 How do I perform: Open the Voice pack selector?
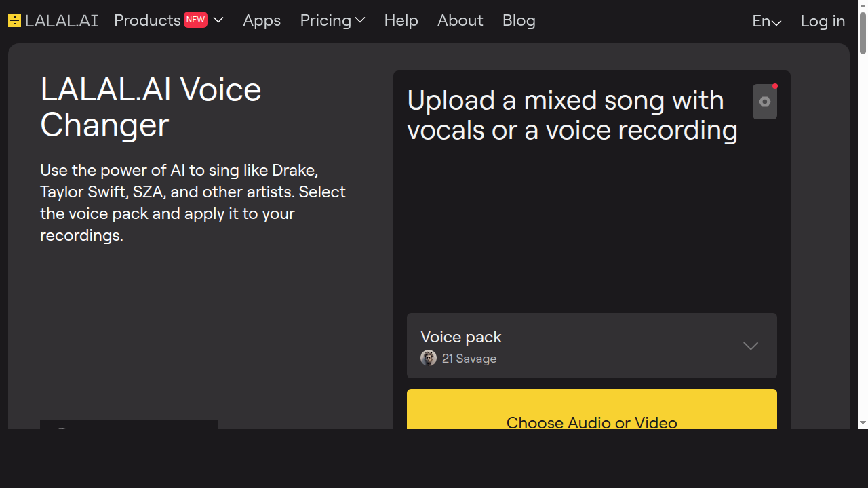pos(591,346)
